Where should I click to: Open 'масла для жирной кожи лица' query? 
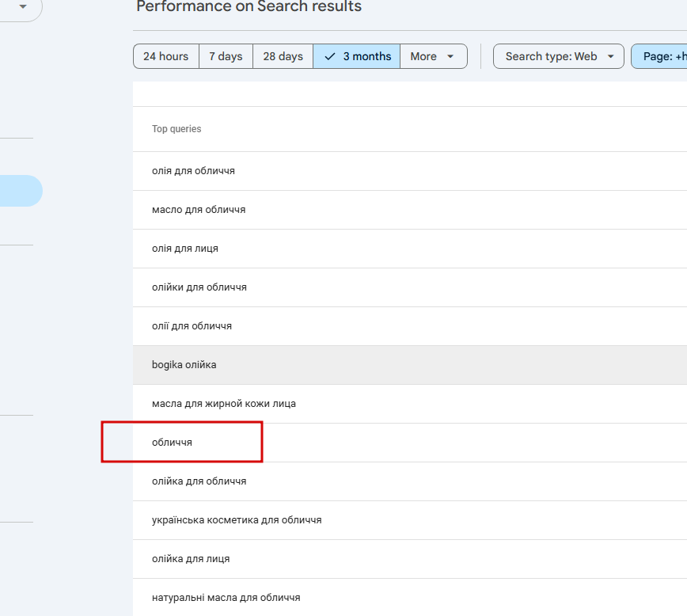[x=224, y=404]
